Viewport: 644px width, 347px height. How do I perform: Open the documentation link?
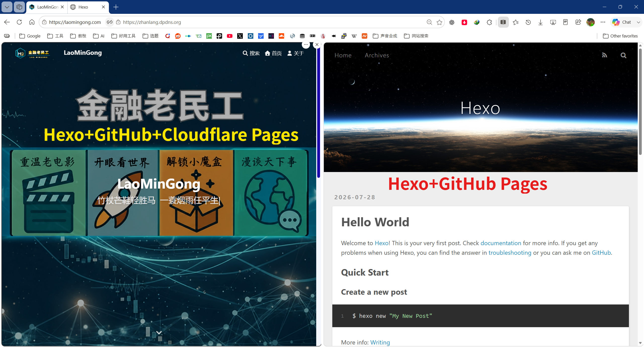(501, 243)
